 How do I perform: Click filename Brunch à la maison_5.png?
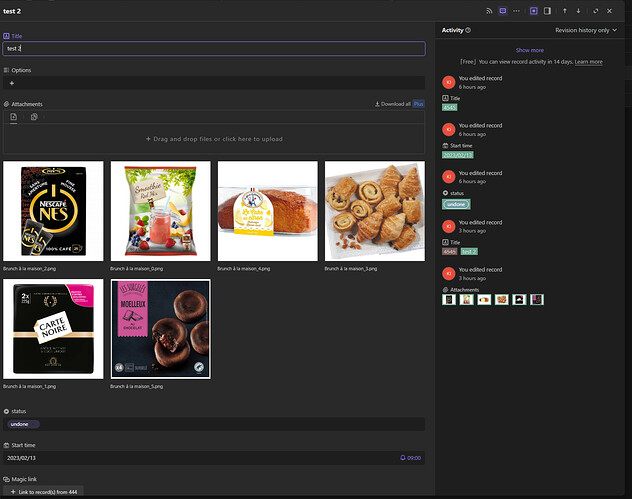[137, 387]
